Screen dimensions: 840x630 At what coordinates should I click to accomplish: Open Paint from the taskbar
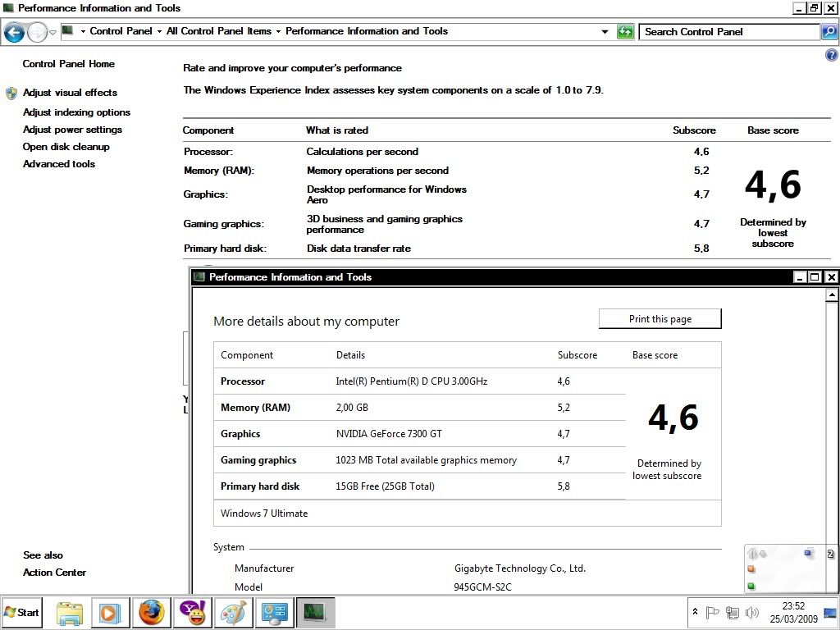pos(234,612)
